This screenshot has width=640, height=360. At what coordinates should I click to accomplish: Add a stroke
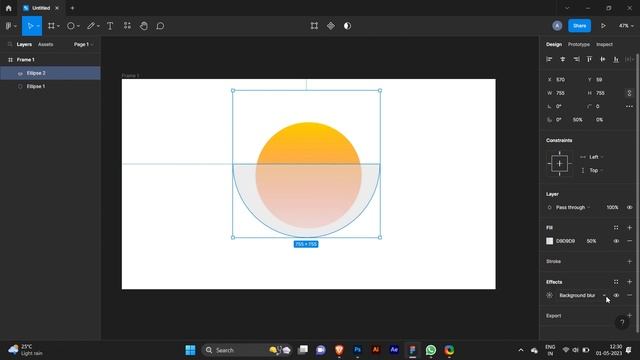[x=629, y=261]
